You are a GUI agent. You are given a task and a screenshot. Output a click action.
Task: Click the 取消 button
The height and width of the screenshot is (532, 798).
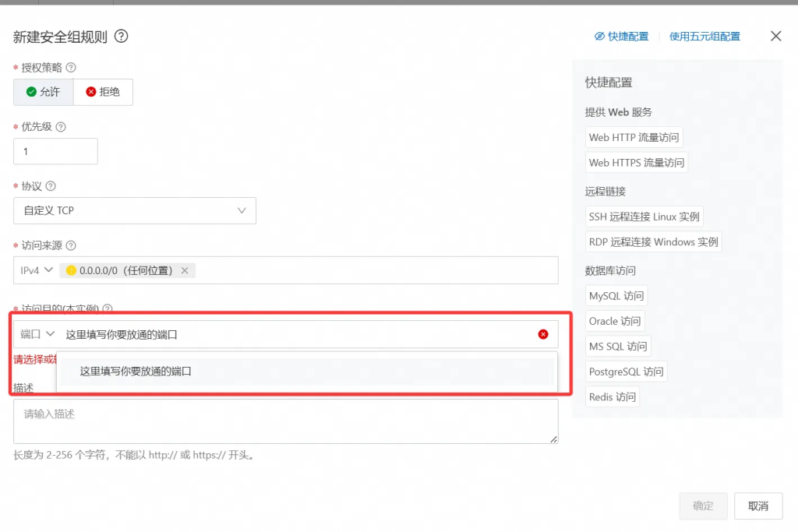757,506
